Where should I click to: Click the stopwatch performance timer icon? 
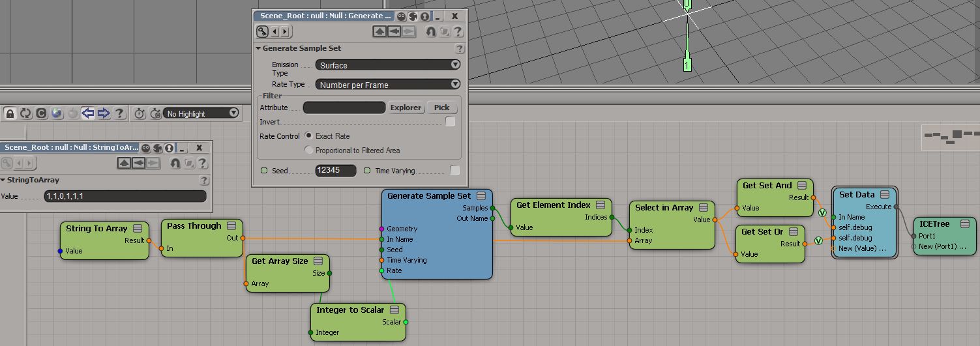click(140, 113)
